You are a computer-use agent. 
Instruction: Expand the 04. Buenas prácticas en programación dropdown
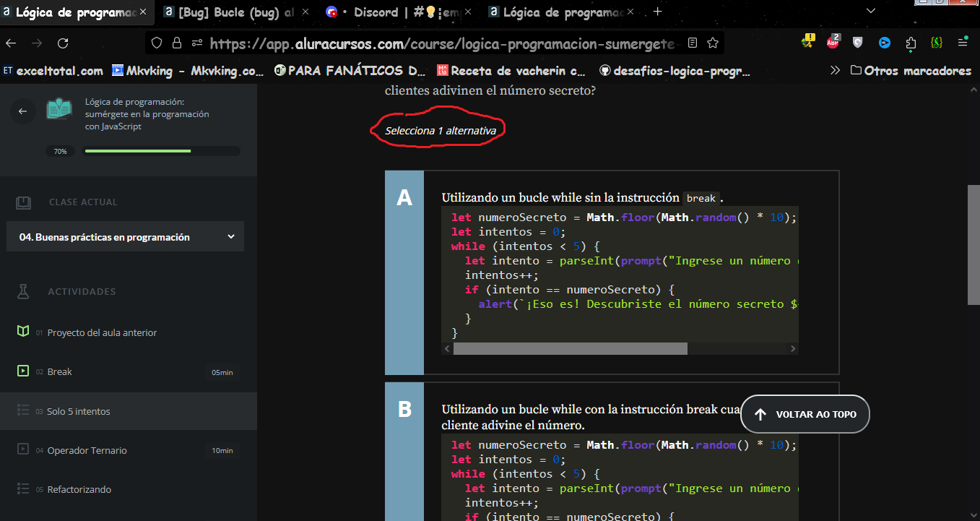(125, 237)
